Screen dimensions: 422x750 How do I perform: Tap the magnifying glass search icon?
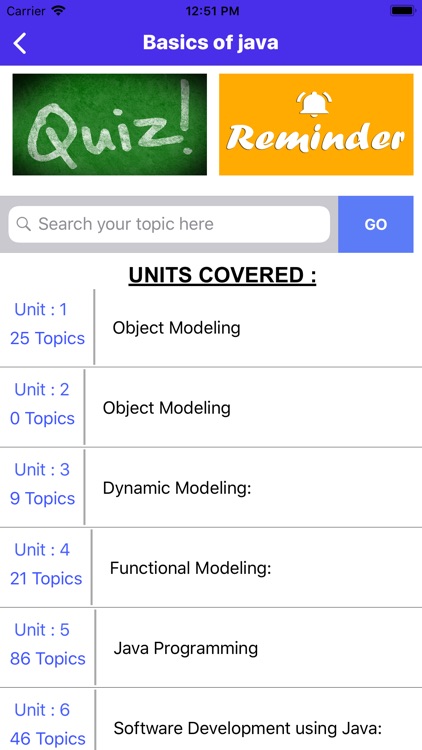tap(23, 224)
